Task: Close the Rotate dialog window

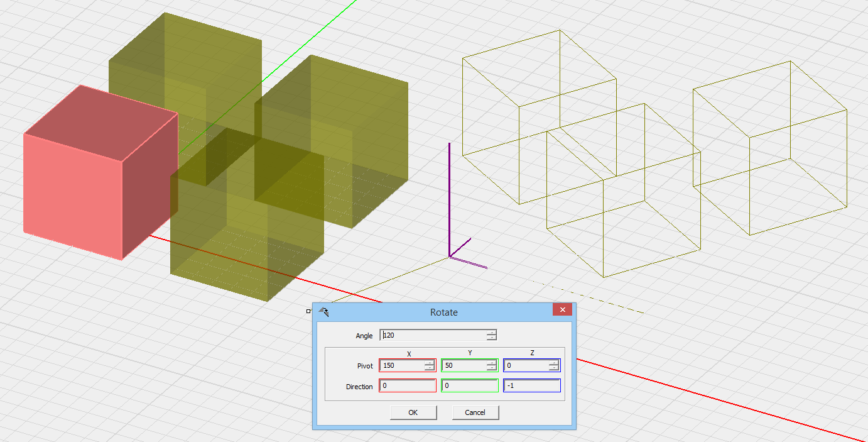Action: coord(562,310)
